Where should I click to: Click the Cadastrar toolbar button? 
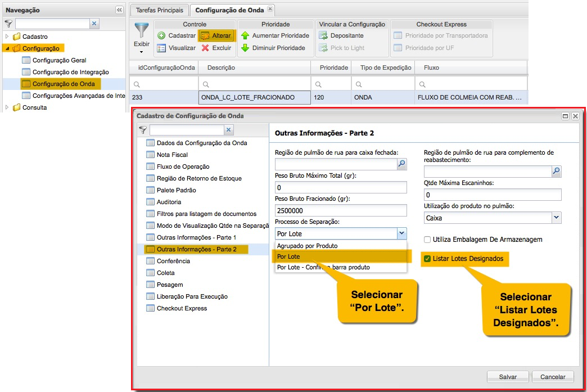click(177, 35)
